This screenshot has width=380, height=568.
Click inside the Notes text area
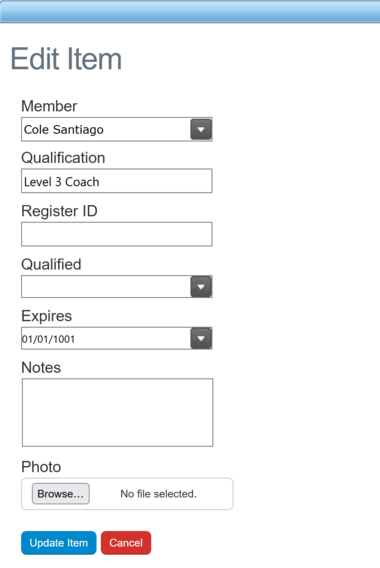coord(117,413)
